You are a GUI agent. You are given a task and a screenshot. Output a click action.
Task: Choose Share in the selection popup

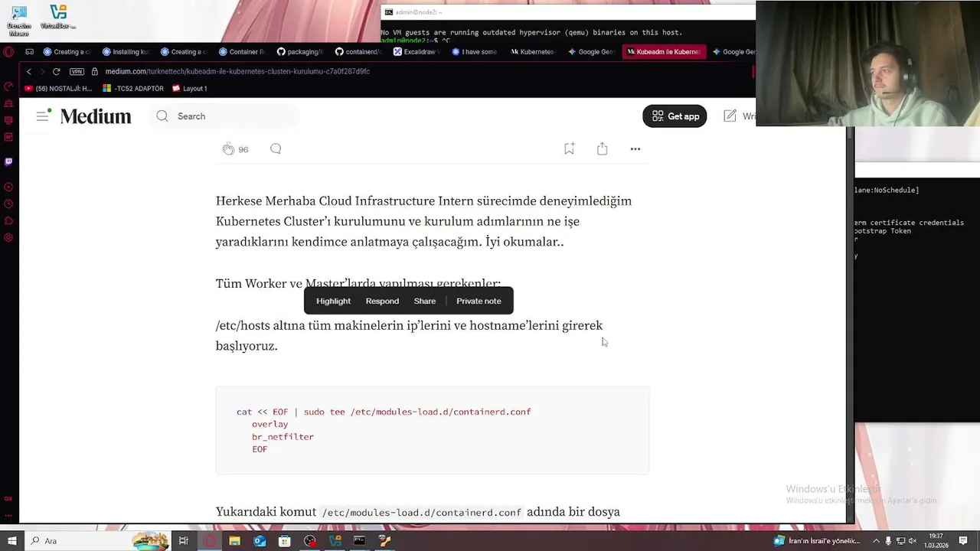(425, 301)
